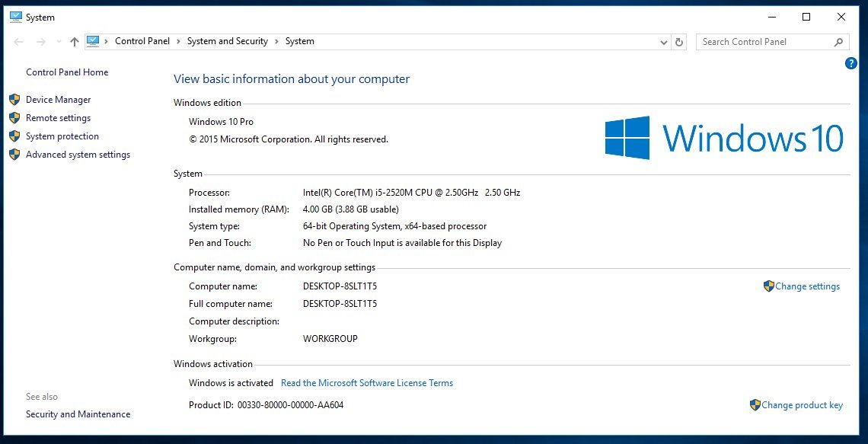Image resolution: width=868 pixels, height=444 pixels.
Task: Select System breadcrumb in address bar
Action: 299,41
